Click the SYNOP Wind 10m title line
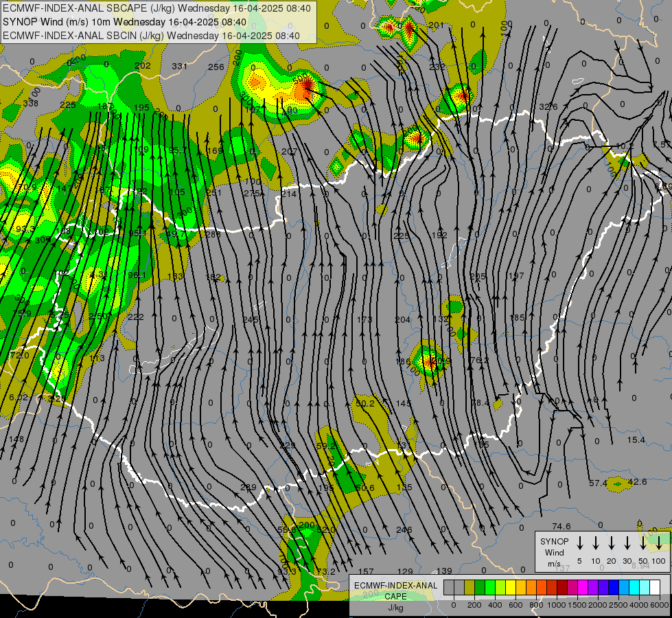This screenshot has width=672, height=618. click(x=124, y=22)
